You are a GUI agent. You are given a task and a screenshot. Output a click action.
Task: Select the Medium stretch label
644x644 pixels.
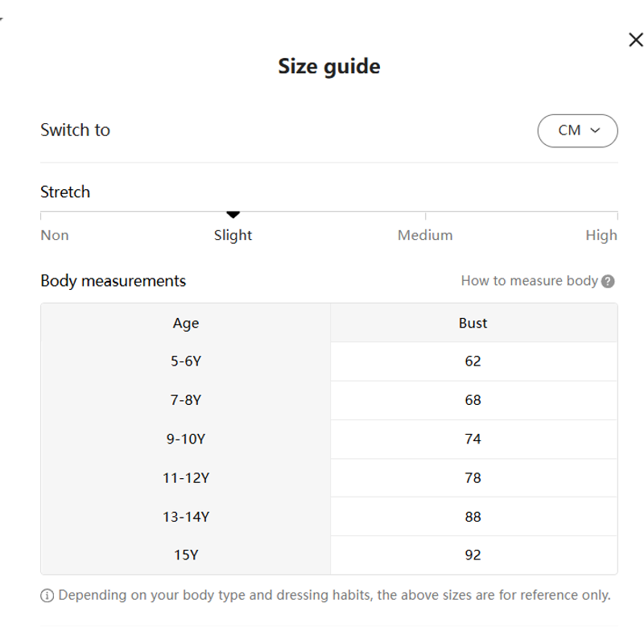[425, 235]
